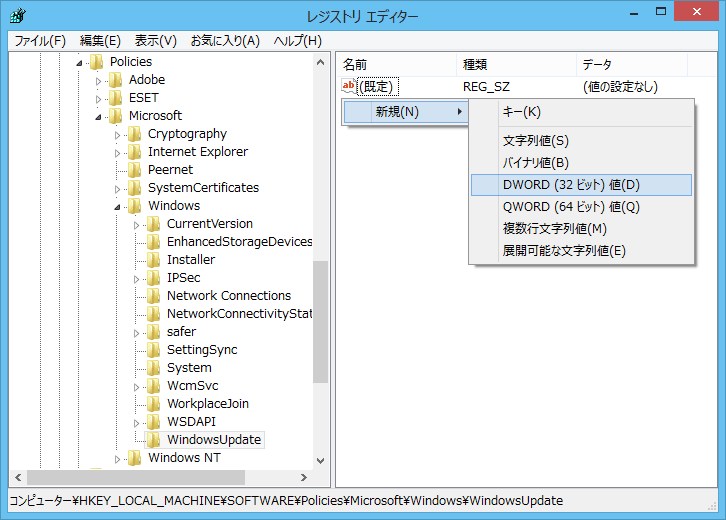This screenshot has width=726, height=520.
Task: Choose キー(K) from the submenu
Action: tap(581, 112)
